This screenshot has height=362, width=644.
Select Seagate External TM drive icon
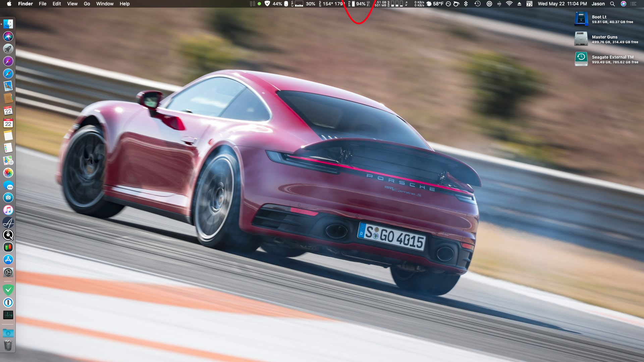click(x=581, y=59)
